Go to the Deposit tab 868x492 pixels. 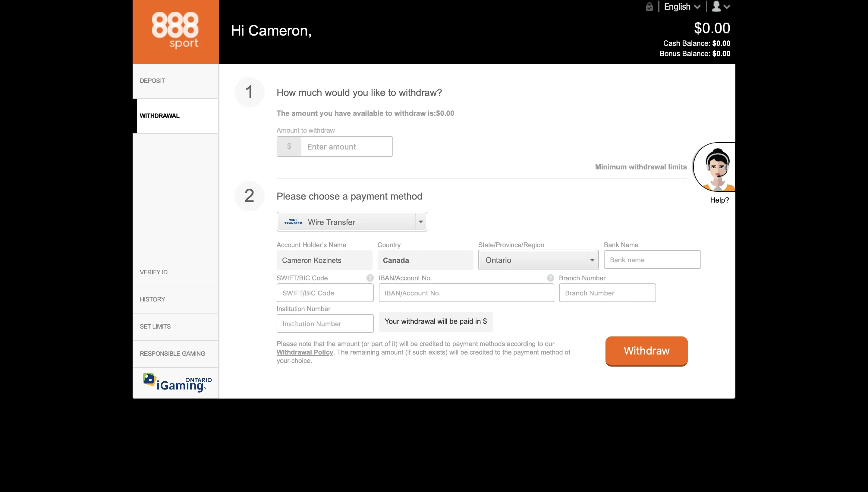click(x=152, y=81)
